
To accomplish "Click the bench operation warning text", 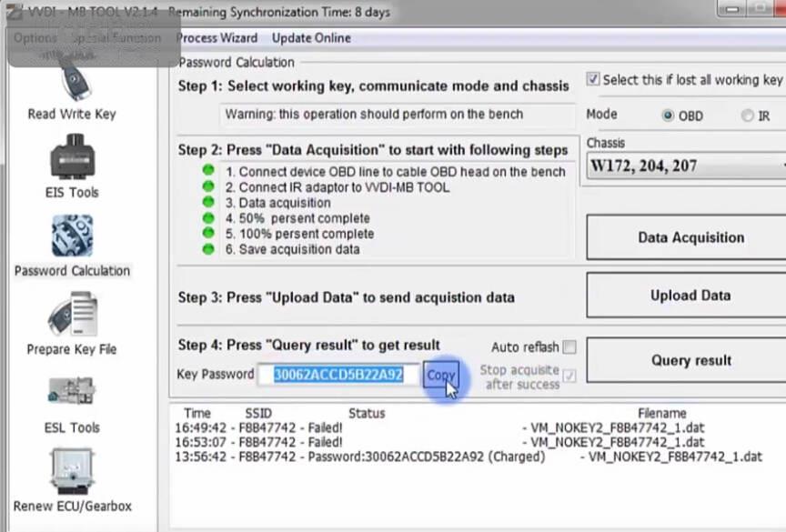I will pyautogui.click(x=374, y=115).
